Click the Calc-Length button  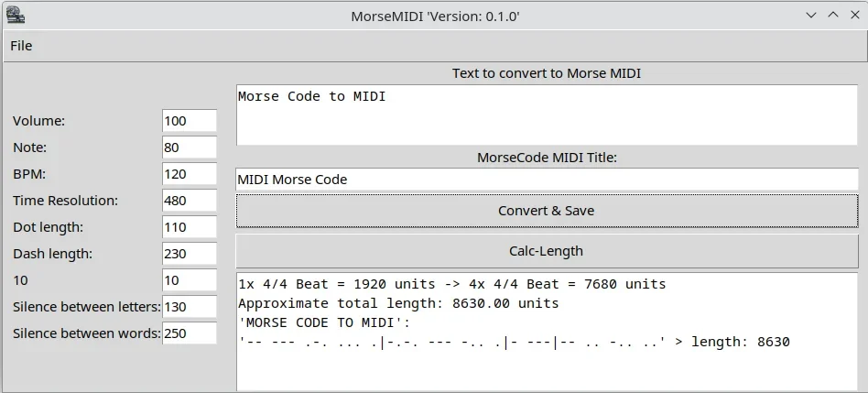point(547,251)
